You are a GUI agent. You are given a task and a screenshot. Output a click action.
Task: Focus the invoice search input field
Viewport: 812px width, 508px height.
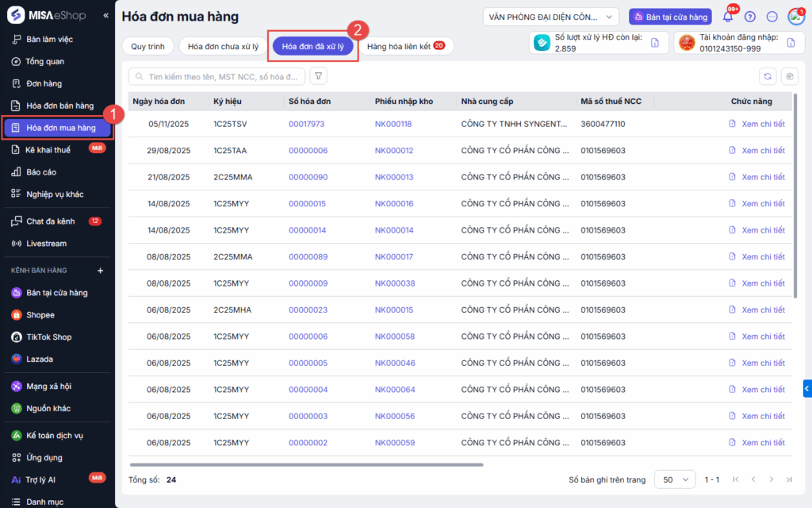pyautogui.click(x=218, y=76)
